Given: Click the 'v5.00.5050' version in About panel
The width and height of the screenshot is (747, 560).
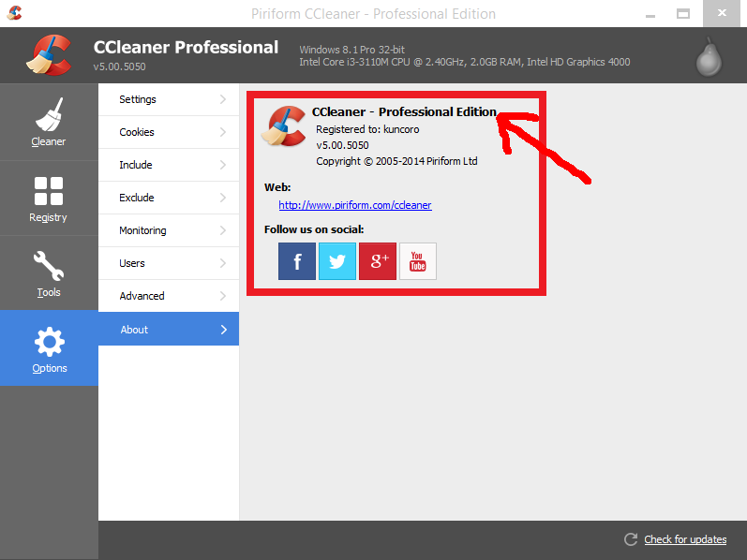Looking at the screenshot, I should [342, 145].
